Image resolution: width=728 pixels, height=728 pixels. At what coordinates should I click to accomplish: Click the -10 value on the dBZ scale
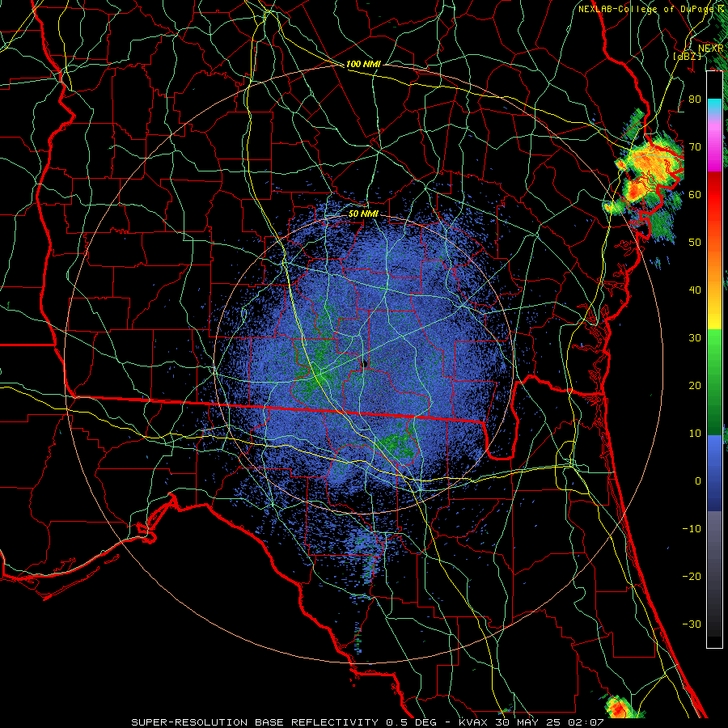(692, 529)
